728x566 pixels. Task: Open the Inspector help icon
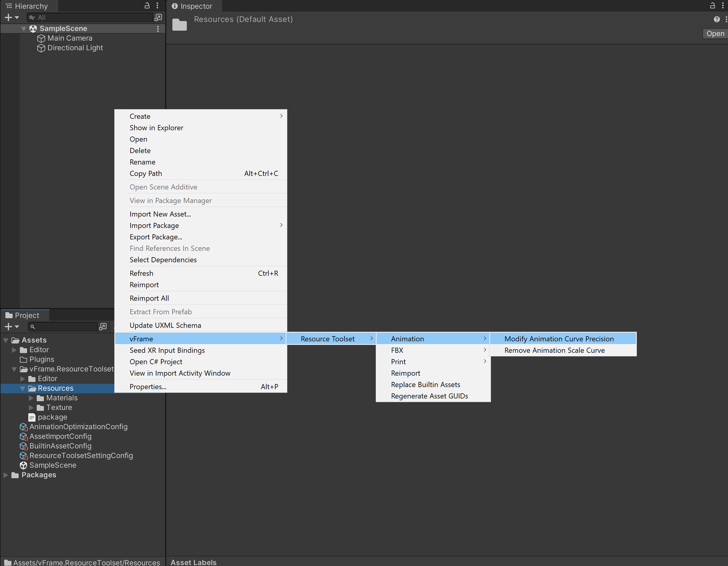tap(717, 19)
